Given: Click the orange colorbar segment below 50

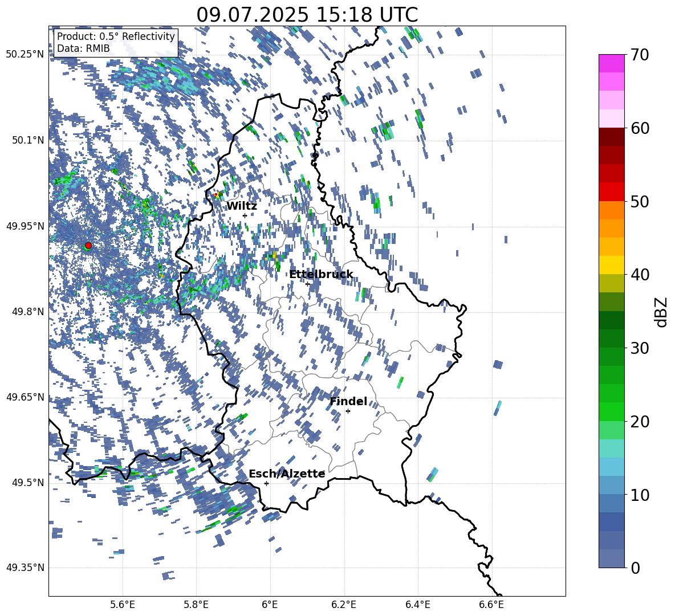Looking at the screenshot, I should [x=611, y=210].
